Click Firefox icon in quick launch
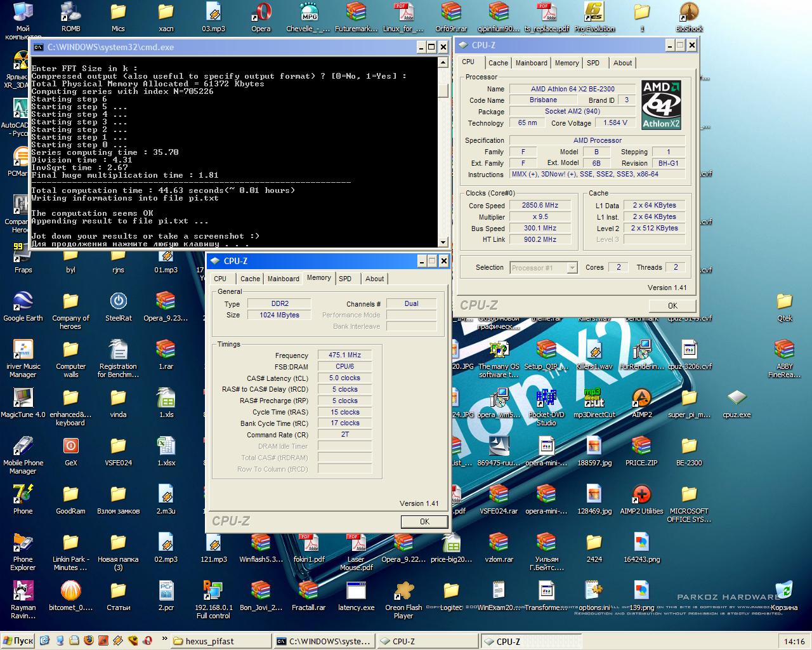 point(89,640)
